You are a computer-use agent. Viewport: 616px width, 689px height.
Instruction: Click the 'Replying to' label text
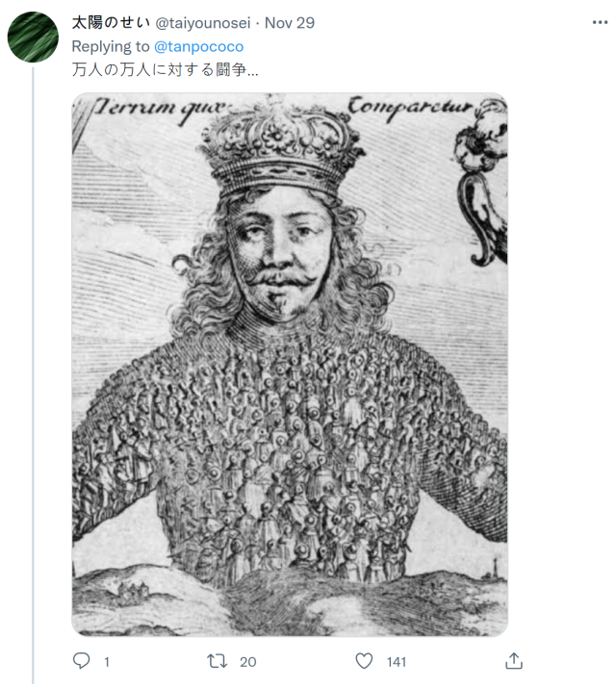click(x=111, y=46)
